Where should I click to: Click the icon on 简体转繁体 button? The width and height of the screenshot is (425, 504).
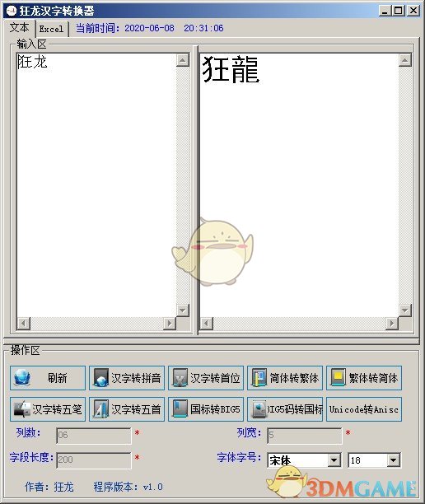(x=259, y=378)
